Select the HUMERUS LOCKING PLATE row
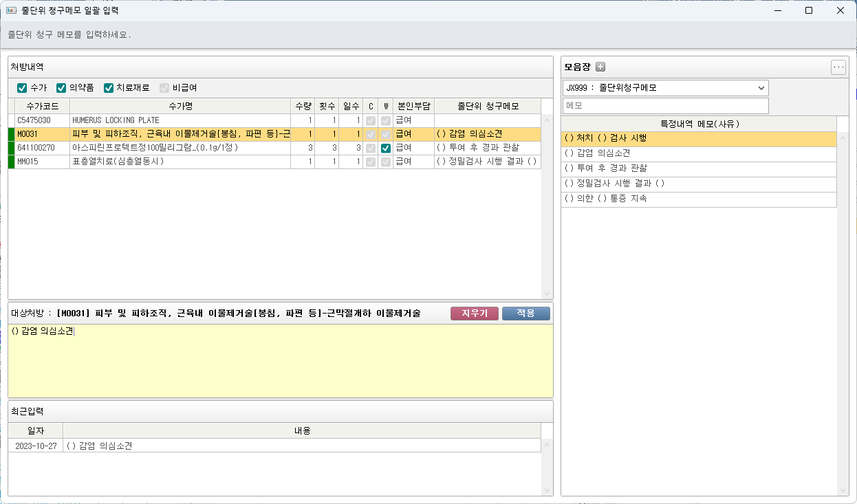Screen dimensions: 857x504 coord(180,120)
